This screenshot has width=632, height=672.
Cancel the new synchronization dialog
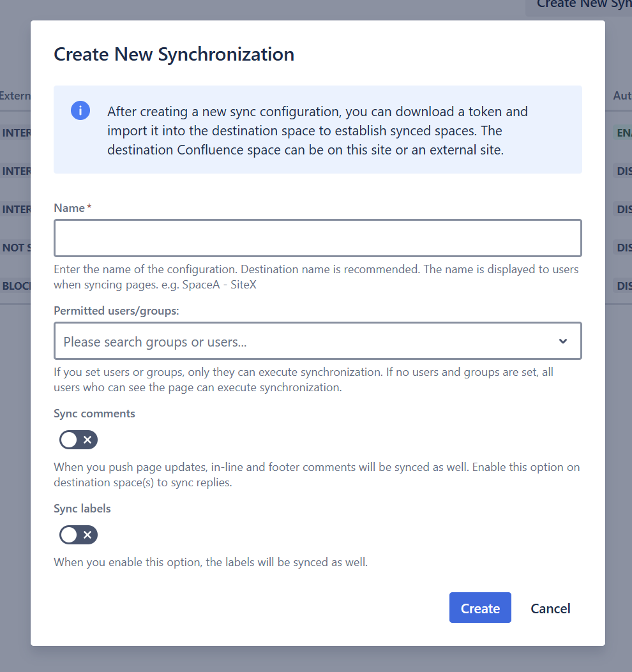click(550, 608)
